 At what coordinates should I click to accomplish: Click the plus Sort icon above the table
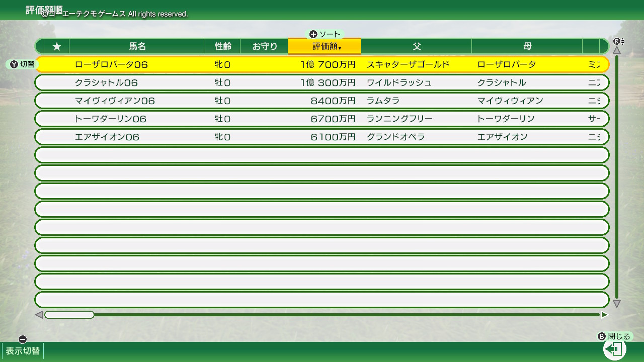[313, 34]
